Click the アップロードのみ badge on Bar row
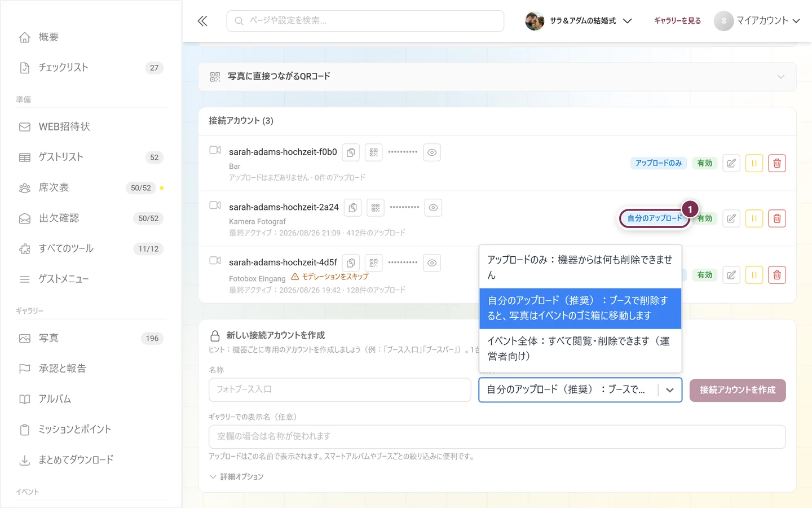 (x=659, y=163)
